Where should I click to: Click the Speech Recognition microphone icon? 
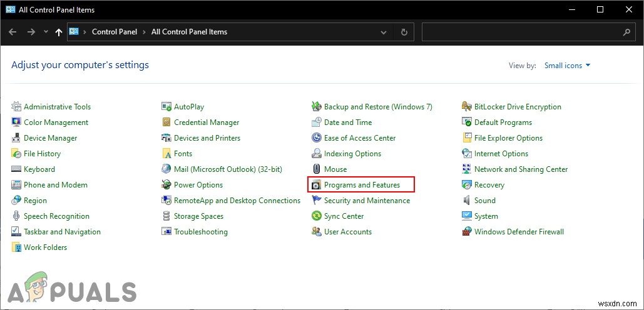point(16,216)
